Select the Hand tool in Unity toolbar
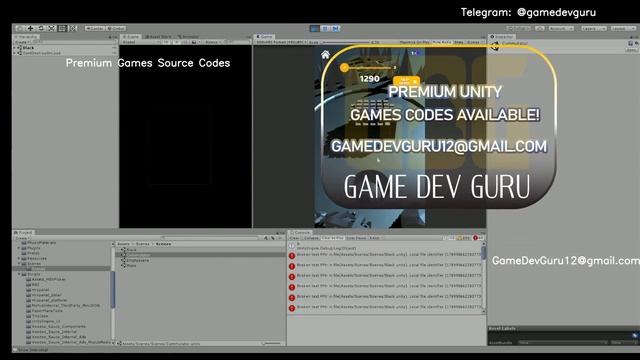The width and height of the screenshot is (640, 360). pyautogui.click(x=20, y=28)
